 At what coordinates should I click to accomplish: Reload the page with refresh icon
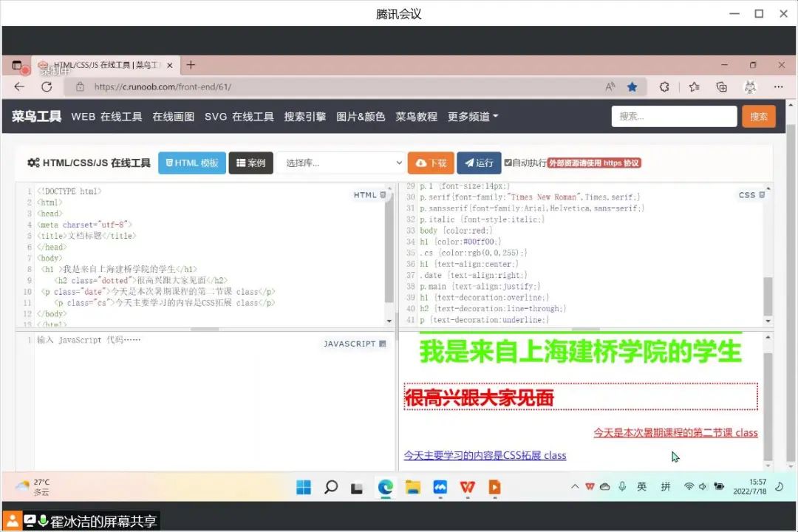click(x=47, y=86)
